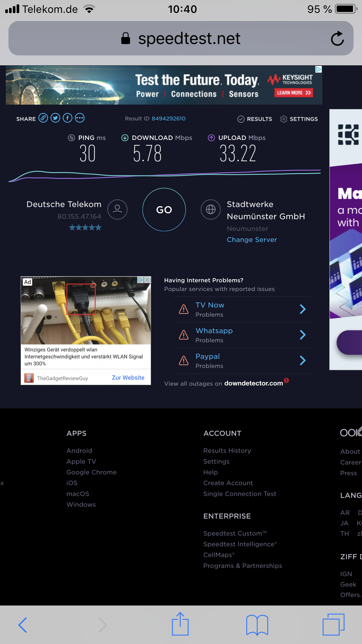
Task: Open the TV Now link
Action: click(210, 305)
